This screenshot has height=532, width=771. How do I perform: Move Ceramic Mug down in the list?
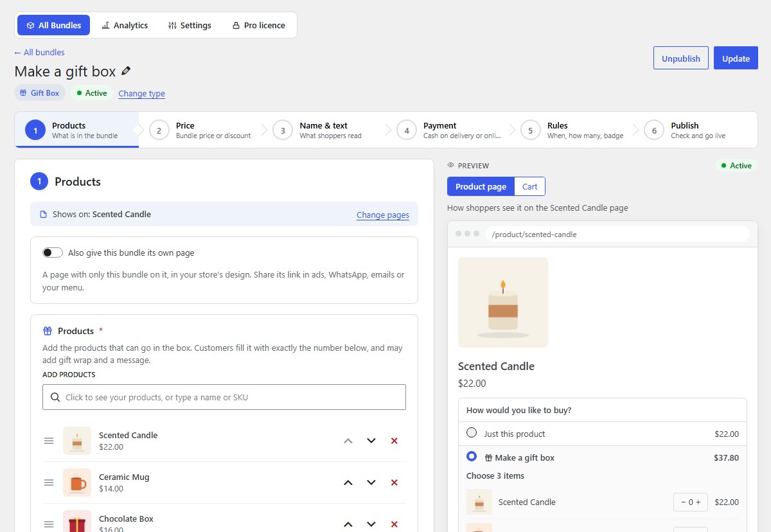pyautogui.click(x=371, y=483)
